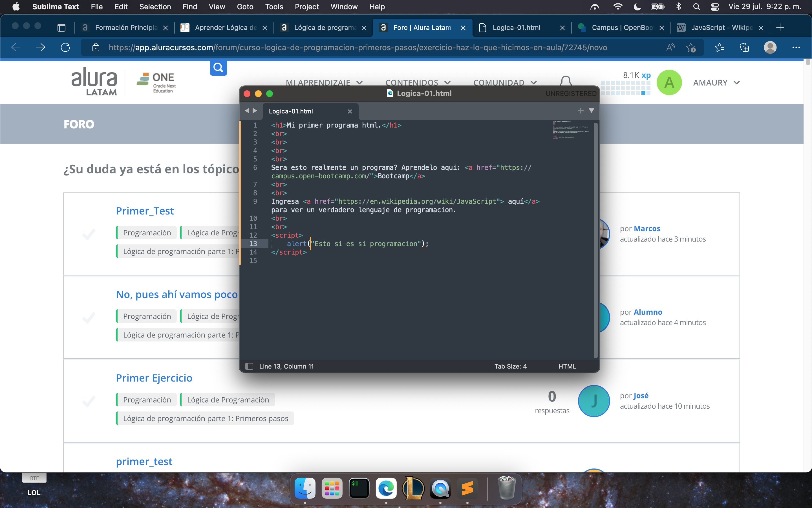Click Programación tag under Primer Ejercicio
812x508 pixels.
[147, 400]
